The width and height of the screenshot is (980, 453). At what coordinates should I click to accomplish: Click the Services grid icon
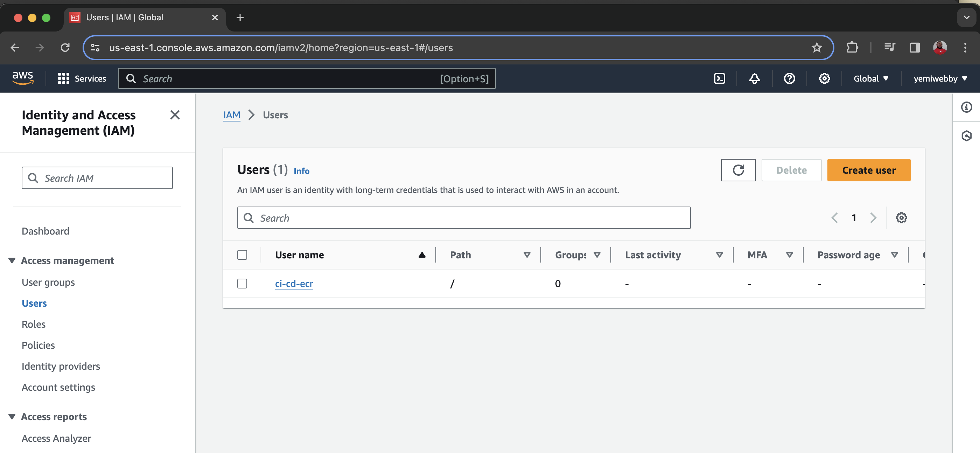click(63, 78)
